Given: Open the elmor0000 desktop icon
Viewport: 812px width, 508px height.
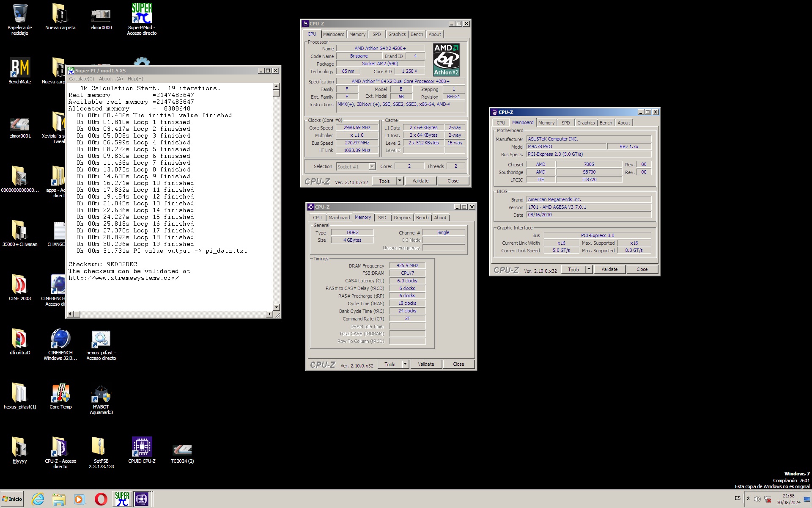Looking at the screenshot, I should click(101, 19).
